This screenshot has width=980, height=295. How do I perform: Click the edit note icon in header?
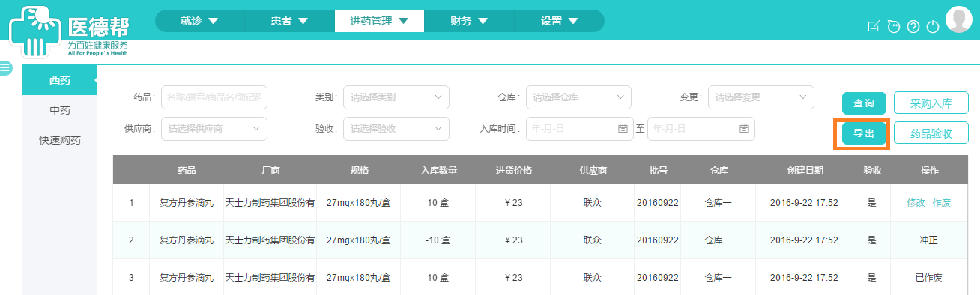pos(873,27)
